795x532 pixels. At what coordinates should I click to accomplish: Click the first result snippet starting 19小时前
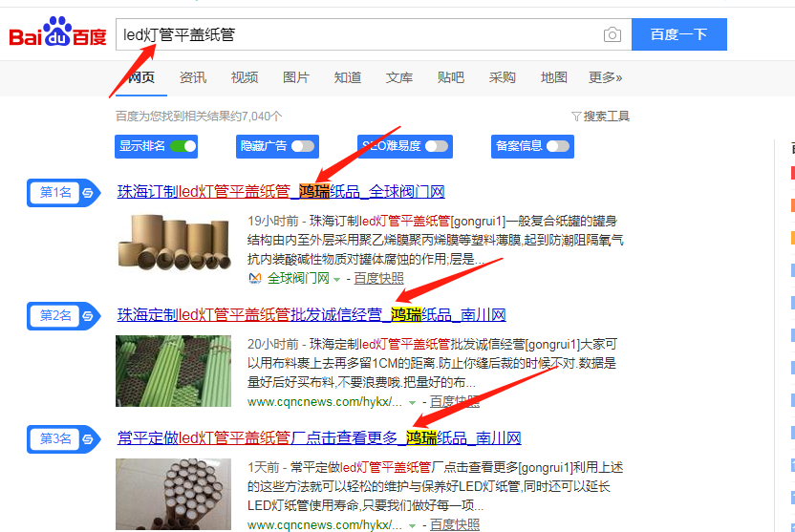pos(436,240)
